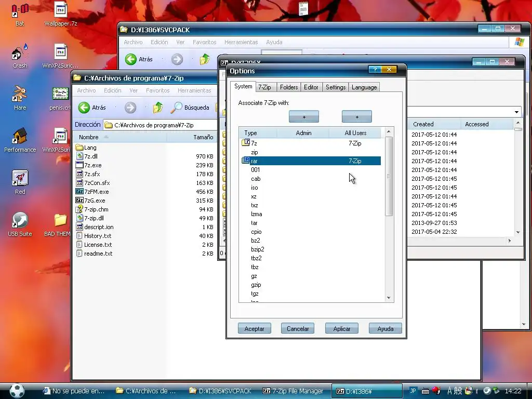Screen dimensions: 532x399
Task: Click the Aceptar button
Action: pyautogui.click(x=254, y=328)
